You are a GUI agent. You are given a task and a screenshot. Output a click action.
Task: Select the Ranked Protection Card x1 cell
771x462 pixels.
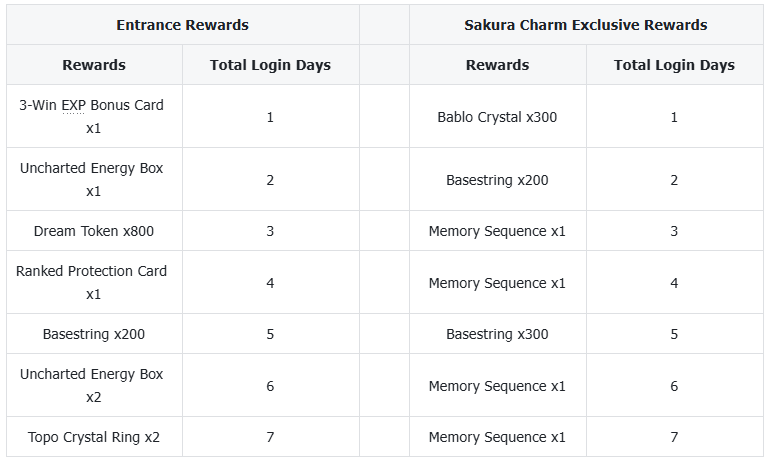(94, 282)
